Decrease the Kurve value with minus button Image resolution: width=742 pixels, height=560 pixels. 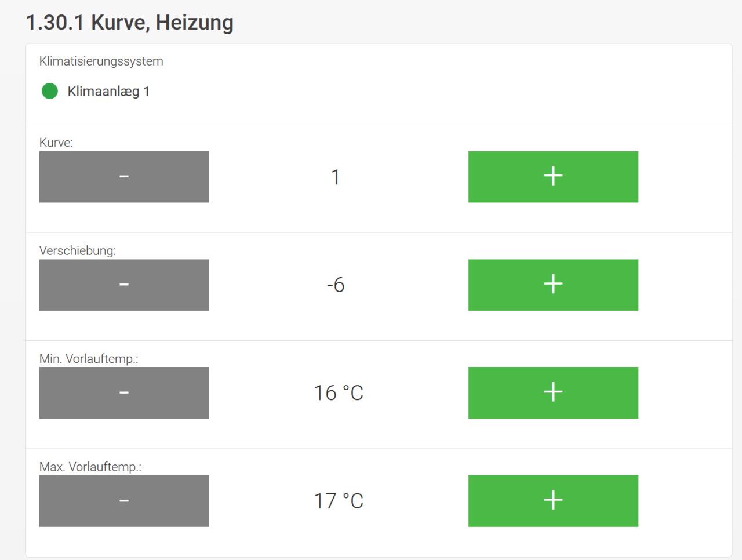click(x=124, y=177)
